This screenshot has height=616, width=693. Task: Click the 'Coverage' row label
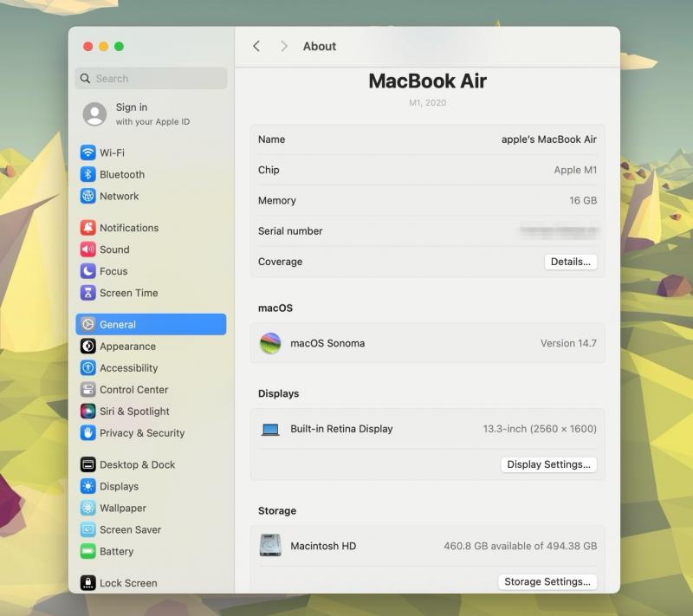coord(280,262)
